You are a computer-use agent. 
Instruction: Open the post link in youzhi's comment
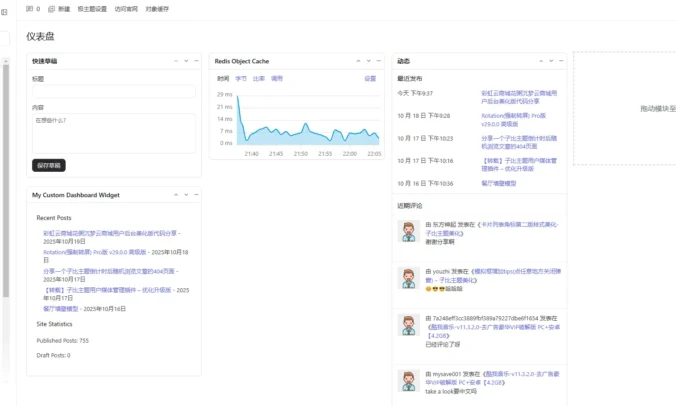point(493,276)
